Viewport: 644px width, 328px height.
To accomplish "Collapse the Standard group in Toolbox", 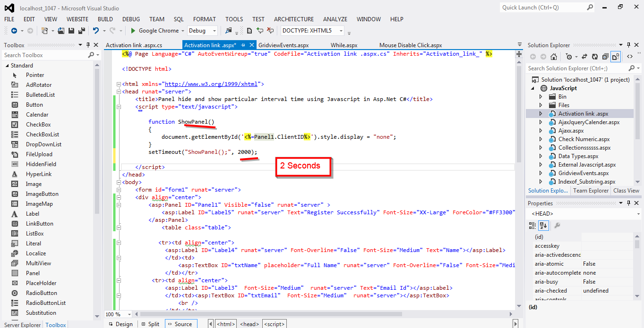I will point(7,66).
